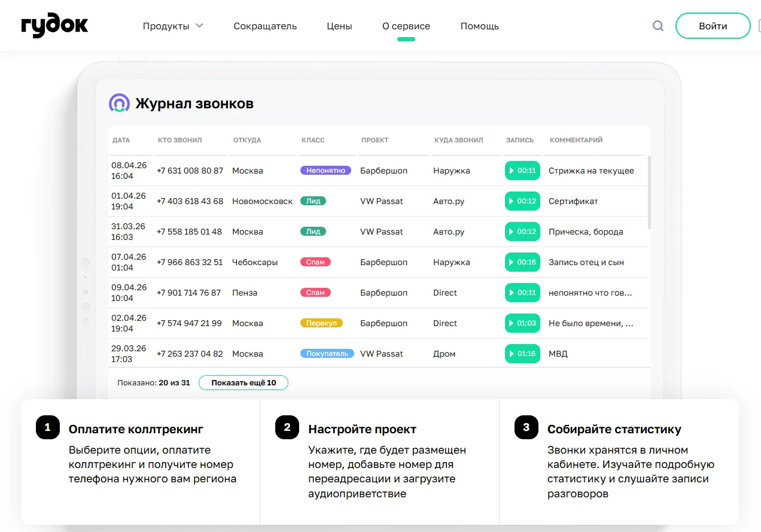Click the Показать ещё 10 button

click(243, 382)
